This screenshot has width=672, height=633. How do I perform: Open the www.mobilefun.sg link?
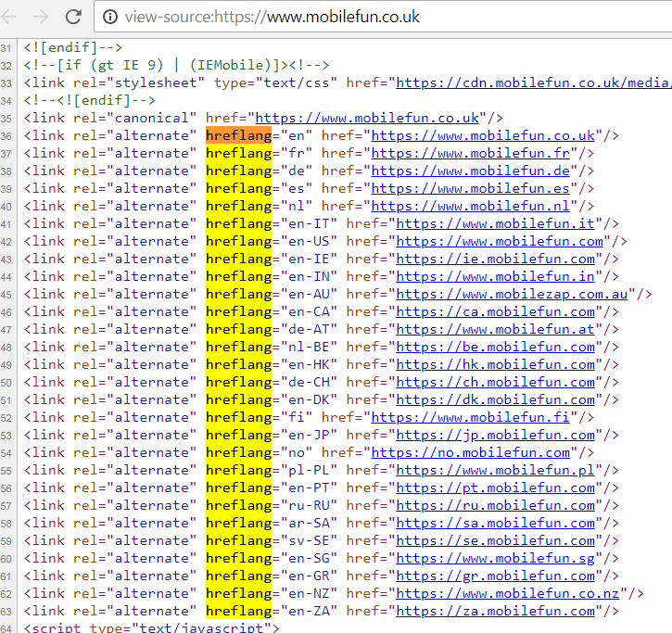pos(496,558)
